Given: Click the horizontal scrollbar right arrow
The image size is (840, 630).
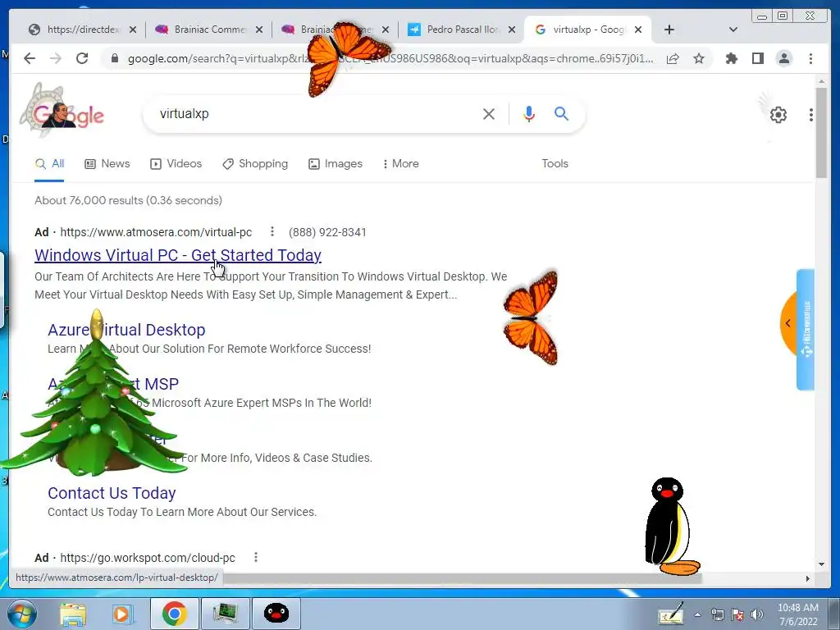Looking at the screenshot, I should pos(808,578).
